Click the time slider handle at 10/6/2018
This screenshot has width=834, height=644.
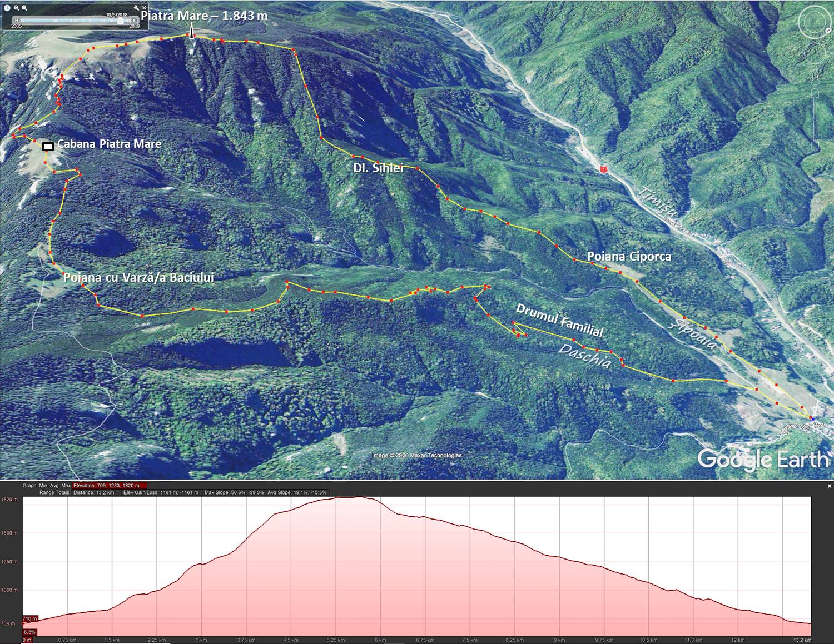121,20
